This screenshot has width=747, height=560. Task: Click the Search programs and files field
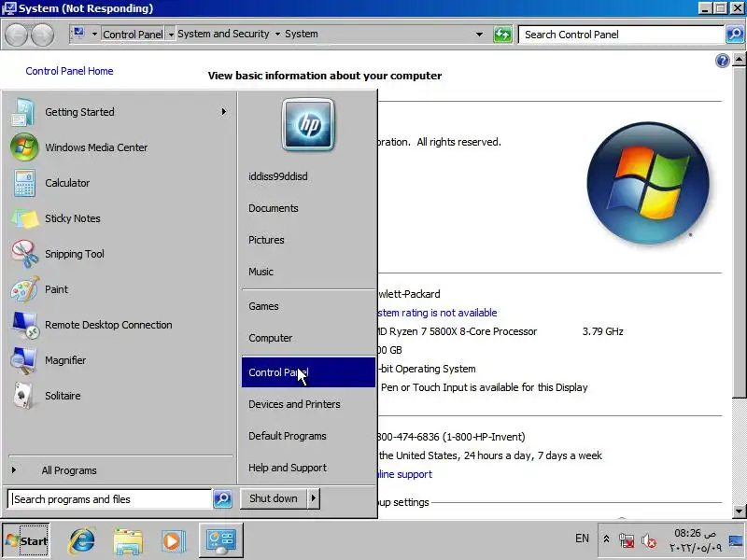(x=109, y=499)
